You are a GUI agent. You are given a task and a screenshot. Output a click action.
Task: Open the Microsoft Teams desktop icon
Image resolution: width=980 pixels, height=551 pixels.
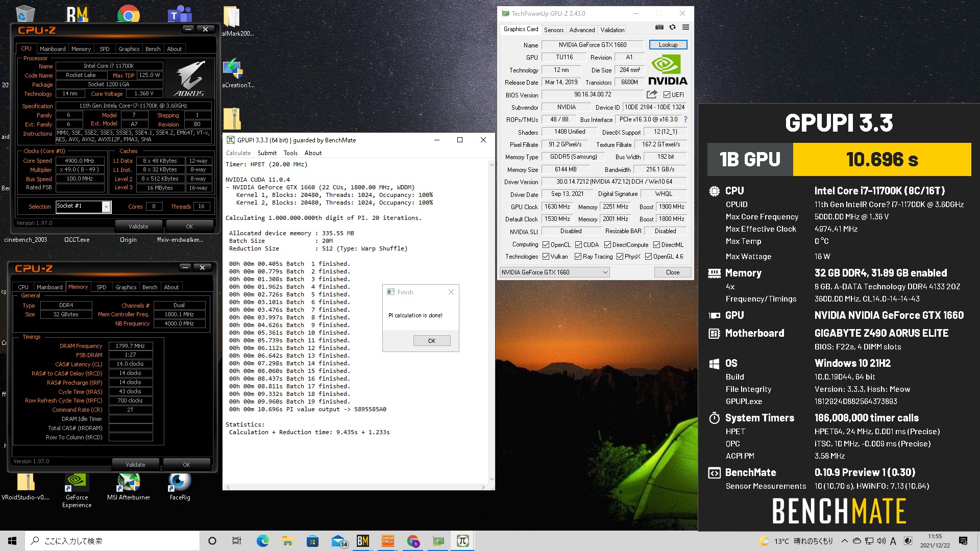point(180,15)
